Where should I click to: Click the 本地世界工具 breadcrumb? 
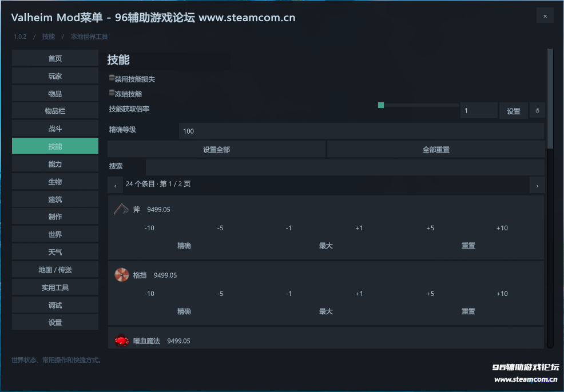[89, 37]
